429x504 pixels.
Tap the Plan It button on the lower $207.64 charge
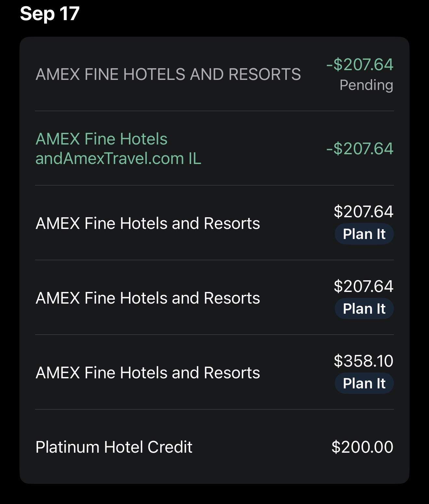point(364,309)
